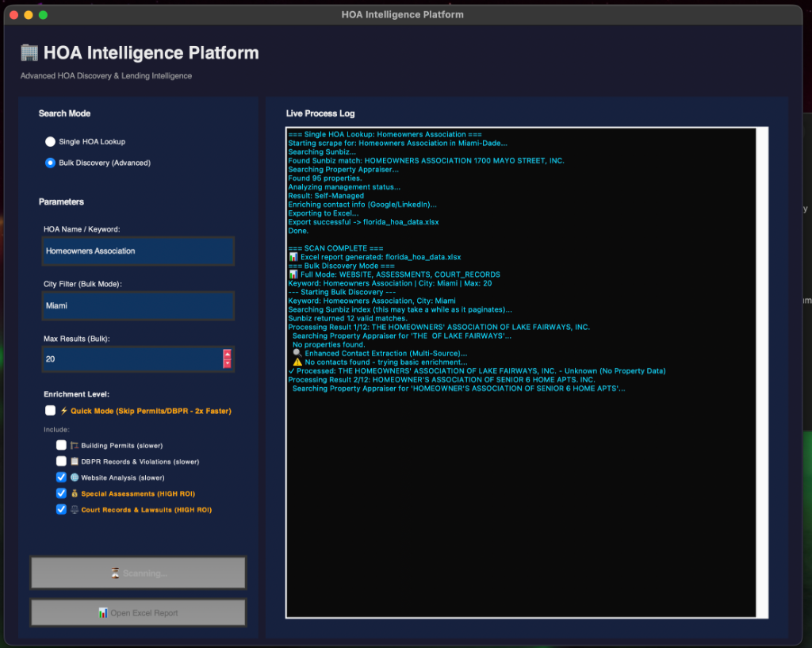
Task: Click the construction crane Building Permits icon
Action: coord(75,445)
